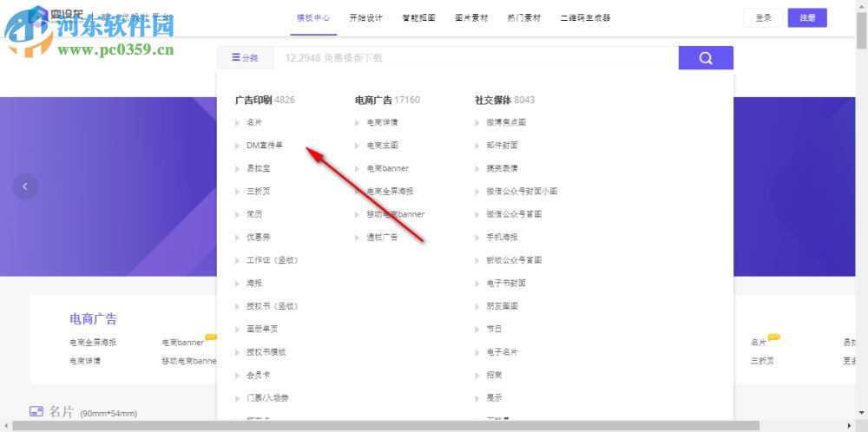Viewport: 868px width, 432px height.
Task: Select 名片 under 广告印刷
Action: click(254, 122)
